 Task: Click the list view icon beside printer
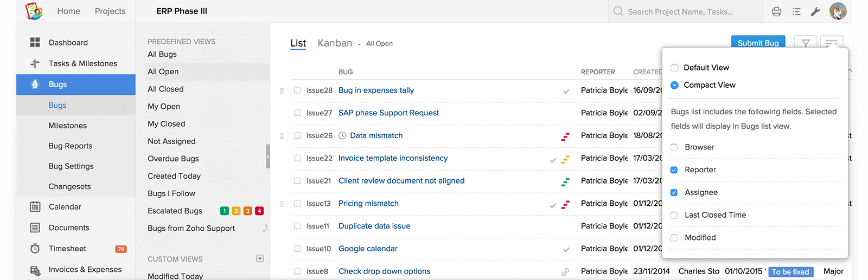(796, 11)
